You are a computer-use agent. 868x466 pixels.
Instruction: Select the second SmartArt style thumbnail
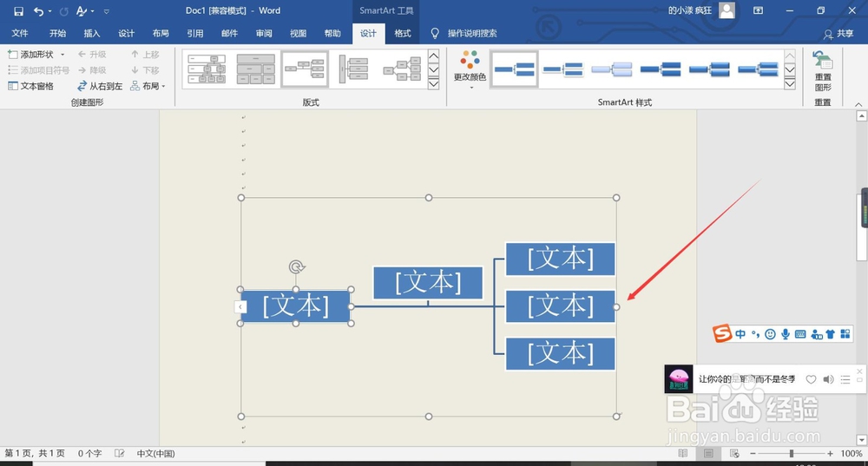[x=563, y=69]
